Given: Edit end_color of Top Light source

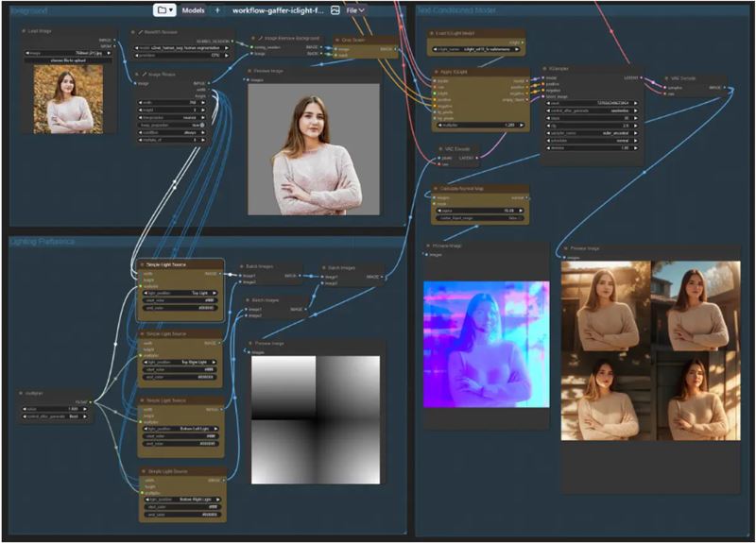Looking at the screenshot, I should click(x=180, y=308).
